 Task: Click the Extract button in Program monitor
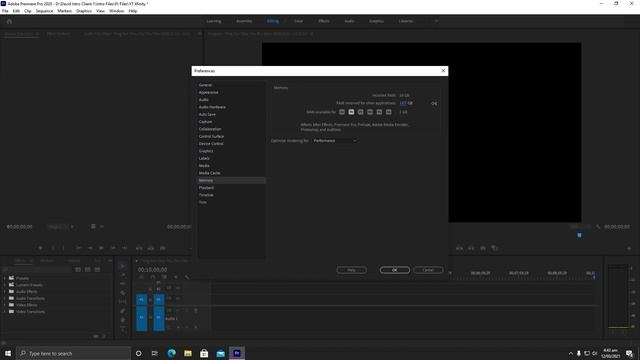pos(471,248)
